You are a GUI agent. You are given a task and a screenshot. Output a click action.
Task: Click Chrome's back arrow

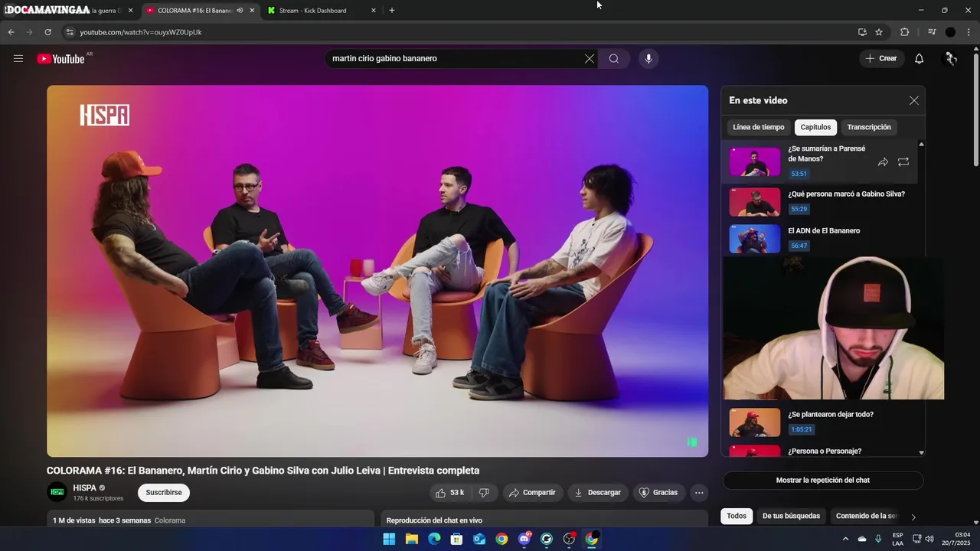pyautogui.click(x=11, y=32)
